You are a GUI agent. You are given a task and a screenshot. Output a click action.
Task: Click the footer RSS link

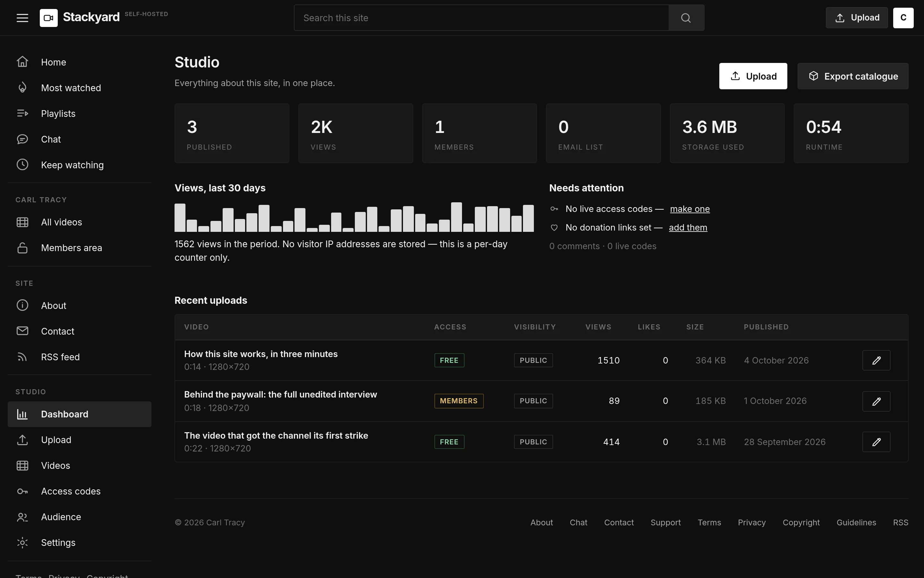[900, 522]
